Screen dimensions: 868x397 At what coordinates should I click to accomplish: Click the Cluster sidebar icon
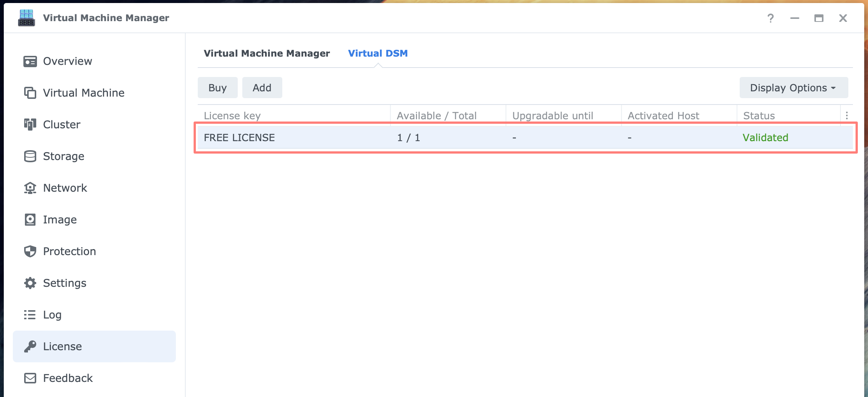pos(30,125)
